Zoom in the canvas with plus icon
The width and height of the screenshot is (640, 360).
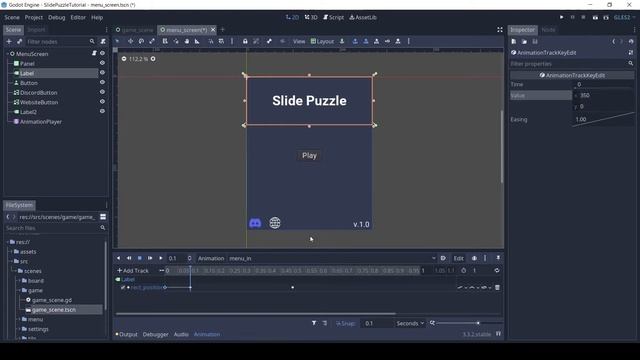click(x=153, y=59)
